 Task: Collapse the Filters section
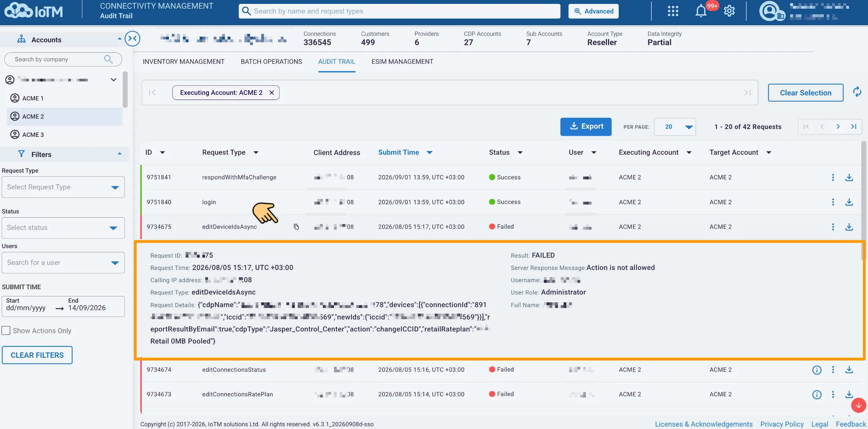click(x=120, y=154)
